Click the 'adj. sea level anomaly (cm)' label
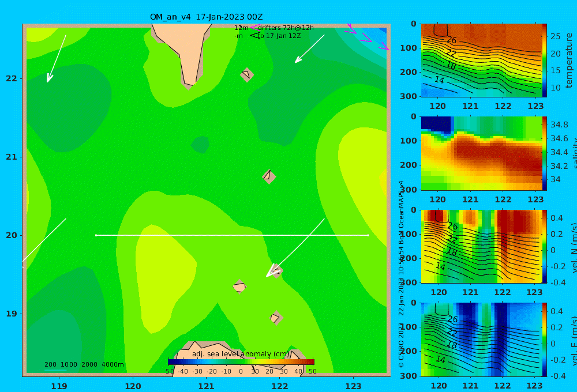 tap(241, 354)
